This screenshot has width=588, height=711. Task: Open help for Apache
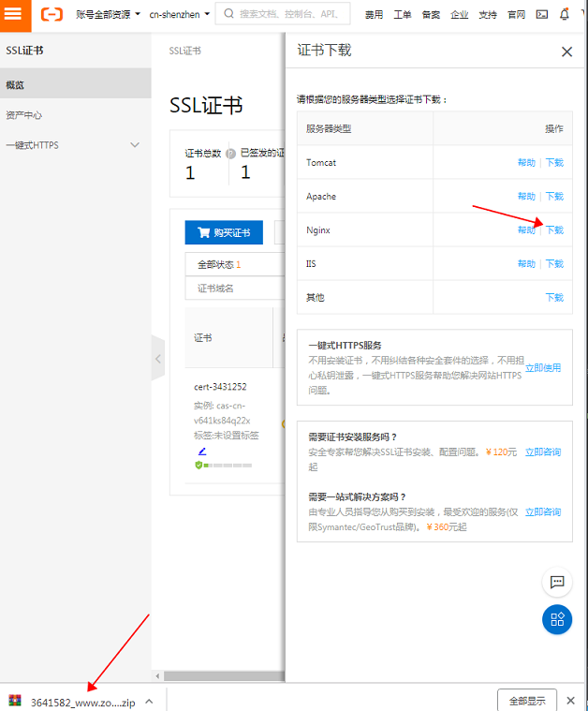point(526,196)
